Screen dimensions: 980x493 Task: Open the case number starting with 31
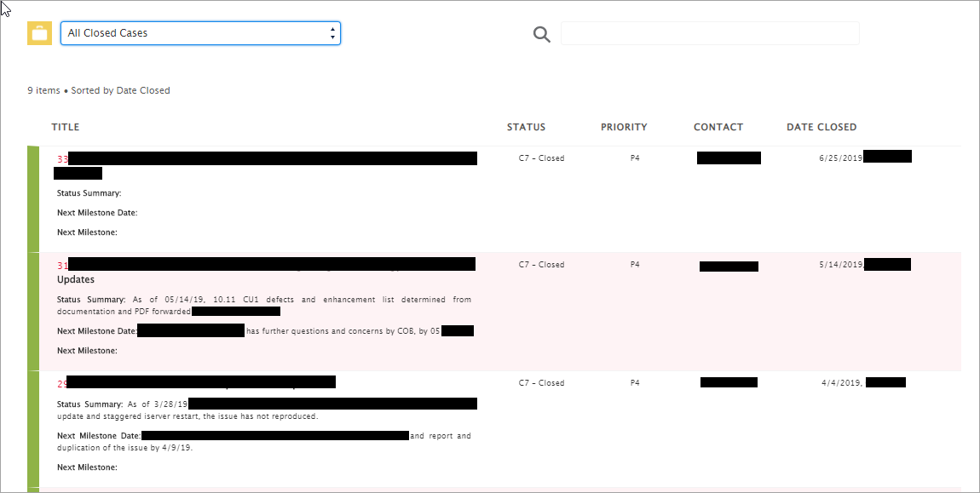[x=62, y=265]
